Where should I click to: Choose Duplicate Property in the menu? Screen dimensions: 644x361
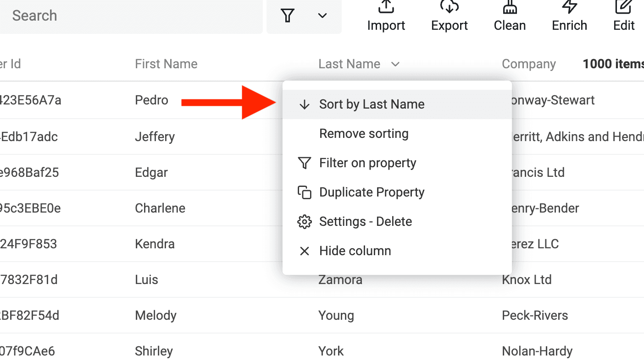[x=372, y=192]
